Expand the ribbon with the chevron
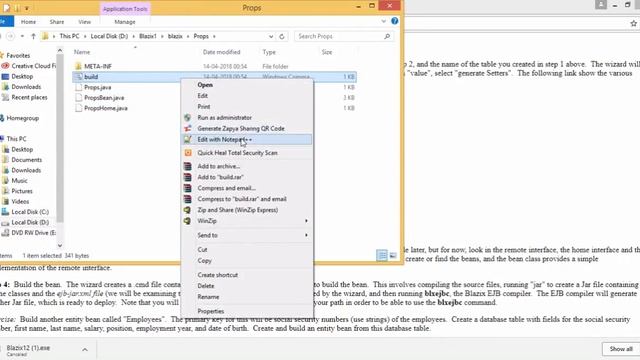The image size is (640, 360). click(x=384, y=21)
